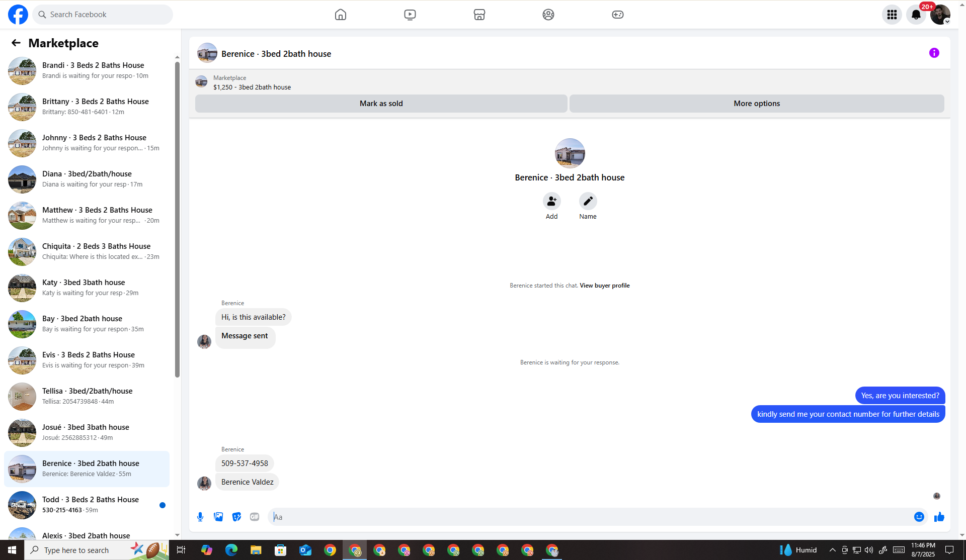This screenshot has height=560, width=966.
Task: Switch to the Marketplace tab icon
Action: 479,15
